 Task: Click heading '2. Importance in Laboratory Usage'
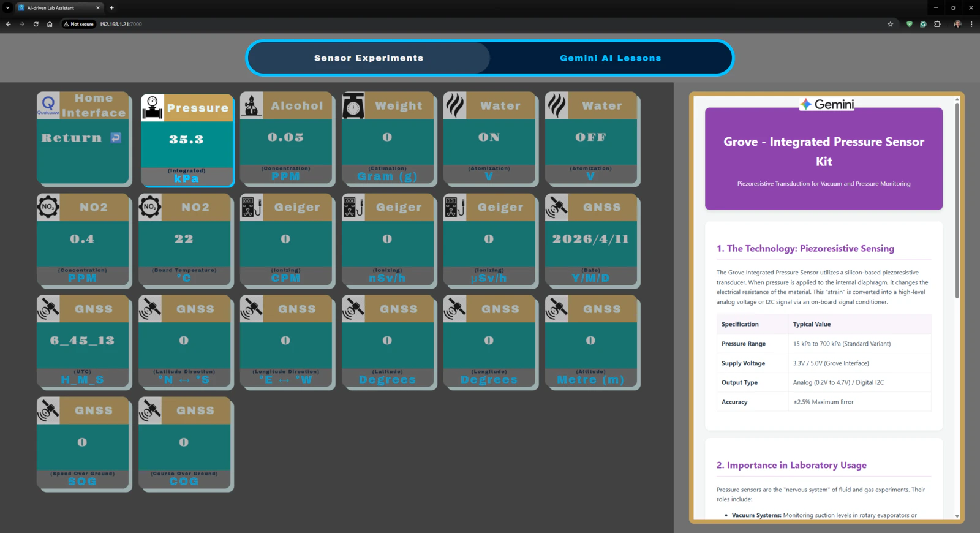point(791,466)
